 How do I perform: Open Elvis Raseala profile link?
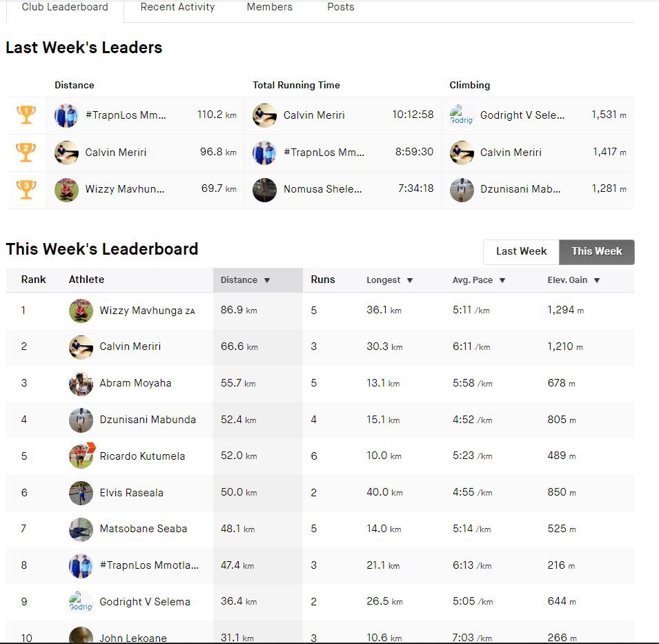tap(131, 493)
